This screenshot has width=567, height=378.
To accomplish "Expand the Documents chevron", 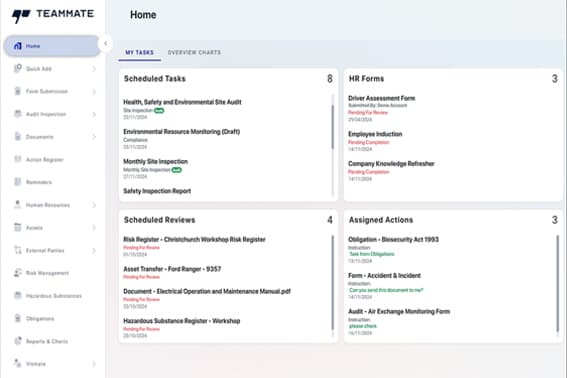I will (x=94, y=137).
